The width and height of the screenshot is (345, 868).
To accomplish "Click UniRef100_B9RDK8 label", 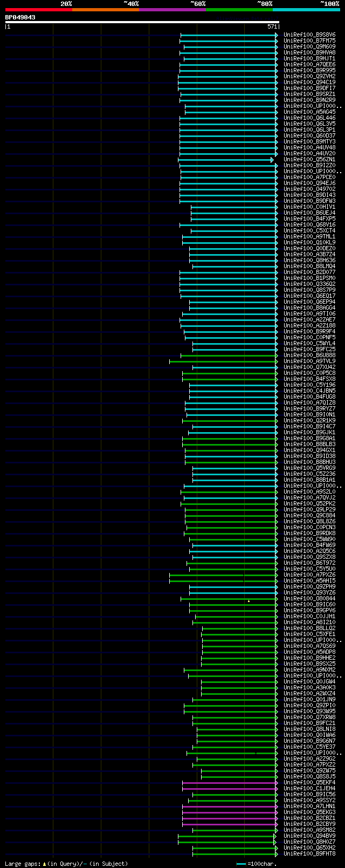I will 309,533.
